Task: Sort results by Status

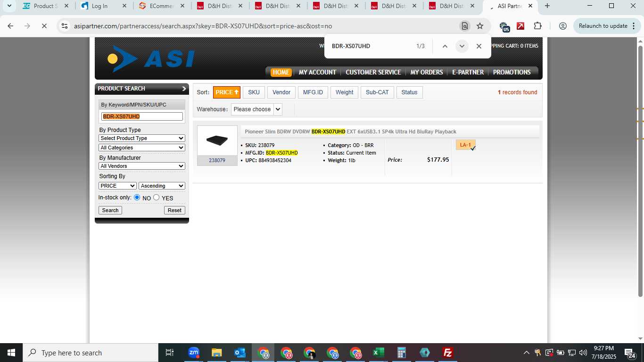Action: tap(409, 92)
